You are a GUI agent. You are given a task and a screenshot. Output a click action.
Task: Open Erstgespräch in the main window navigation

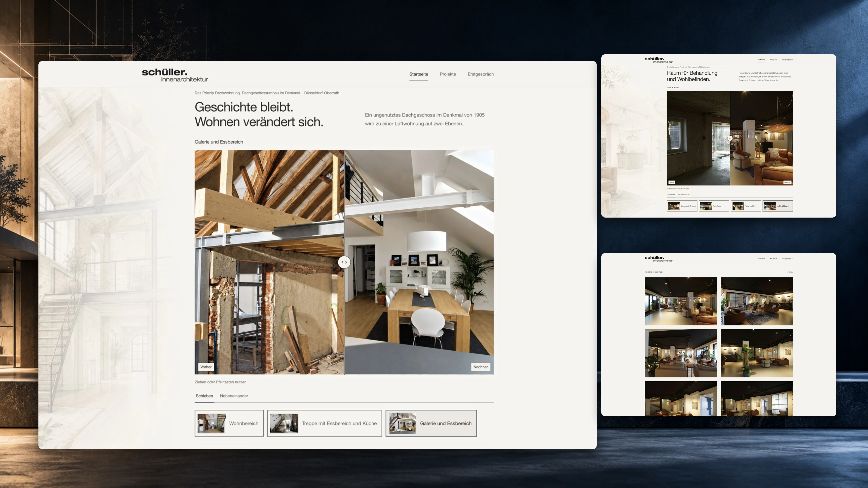click(481, 74)
